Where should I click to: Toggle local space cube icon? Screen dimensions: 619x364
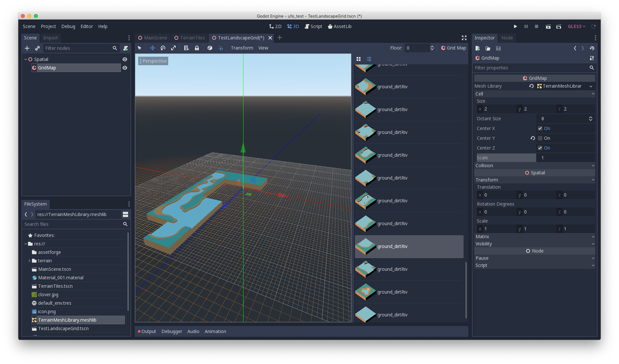pos(210,48)
